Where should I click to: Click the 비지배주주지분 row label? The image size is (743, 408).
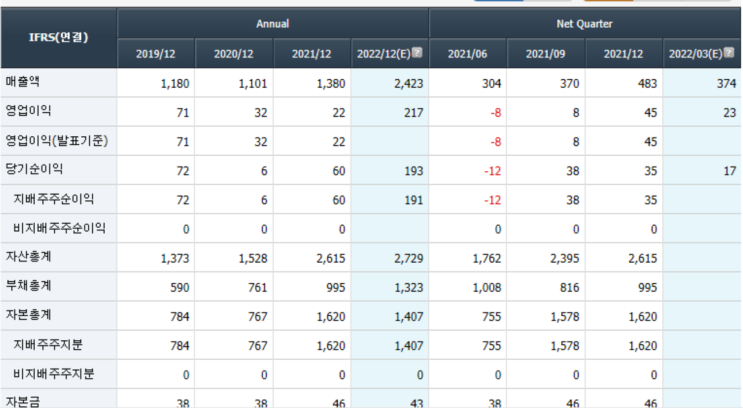pos(54,374)
